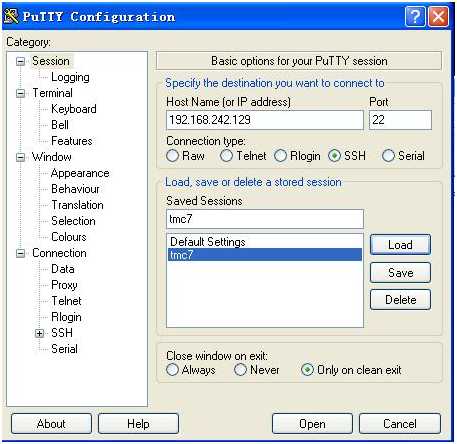Expand the SSH tree node
This screenshot has width=457, height=444.
(39, 333)
